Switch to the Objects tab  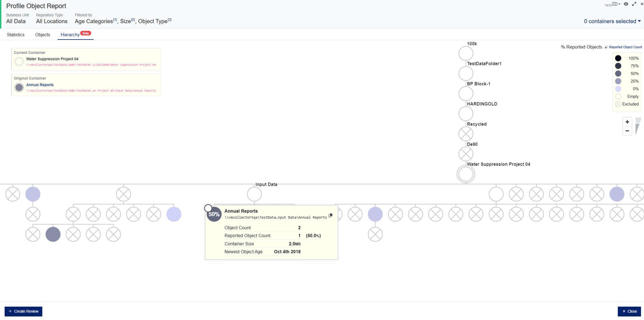42,34
